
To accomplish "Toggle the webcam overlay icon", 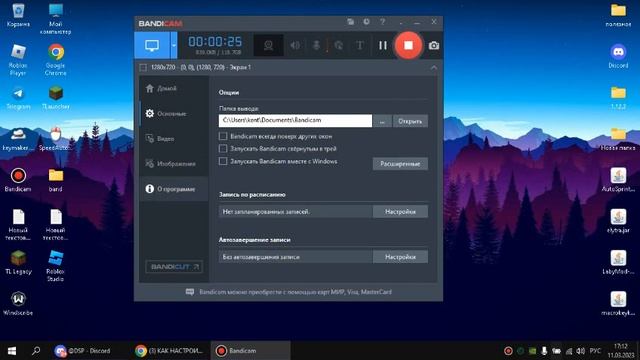I will pyautogui.click(x=268, y=45).
